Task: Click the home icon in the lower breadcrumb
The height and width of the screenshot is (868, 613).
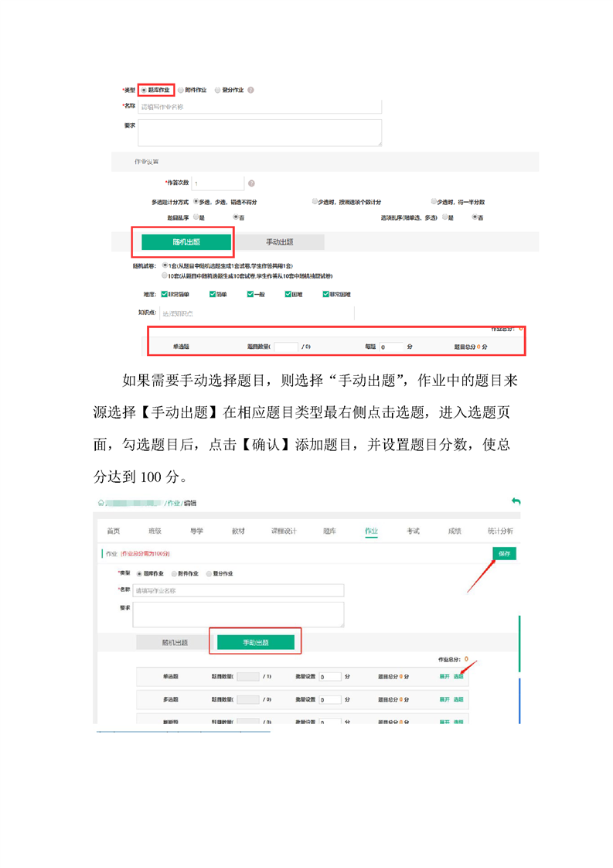Action: pyautogui.click(x=100, y=503)
